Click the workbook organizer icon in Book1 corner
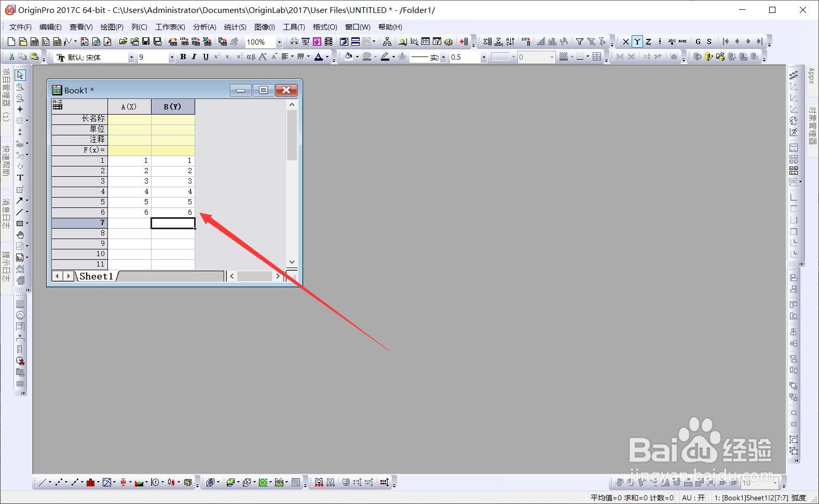Screen dimensions: 819x504 pyautogui.click(x=58, y=106)
